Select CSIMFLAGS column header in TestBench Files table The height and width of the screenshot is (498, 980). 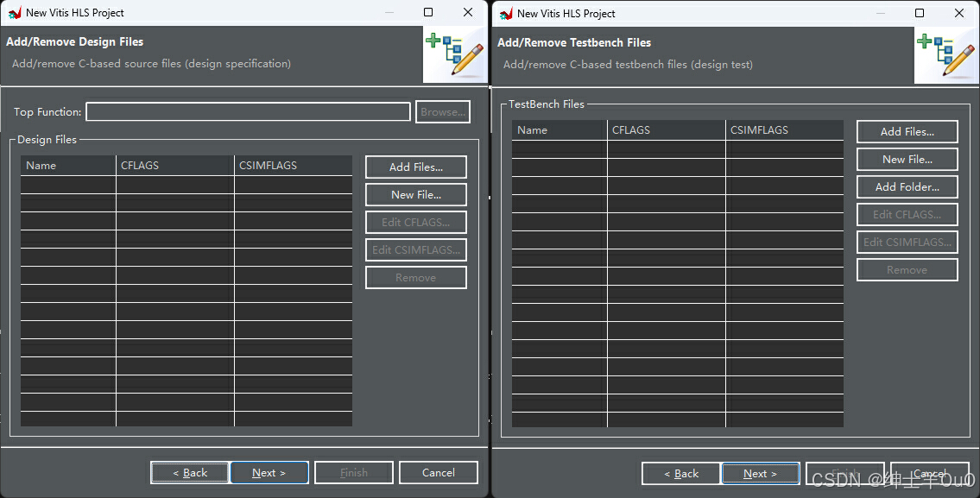784,130
